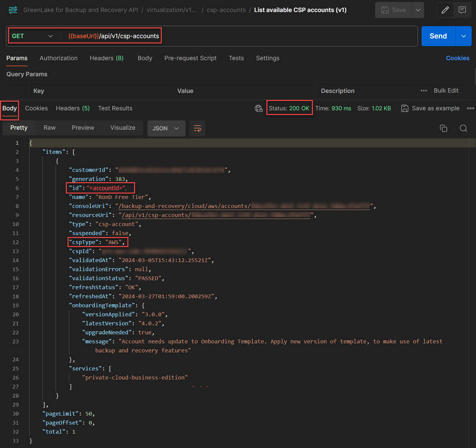Open the GET method dropdown
Image resolution: width=476 pixels, height=448 pixels.
(32, 36)
